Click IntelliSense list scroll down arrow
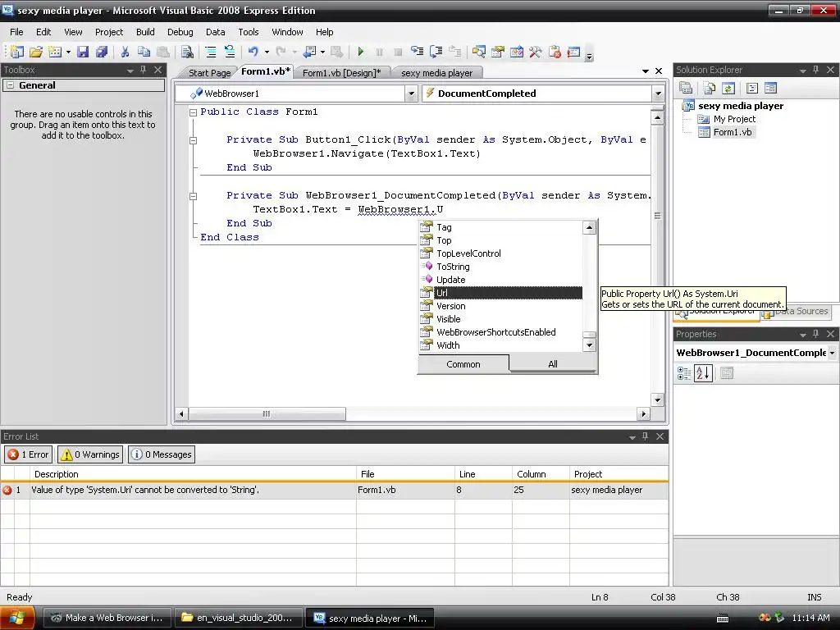840x630 pixels. (589, 345)
